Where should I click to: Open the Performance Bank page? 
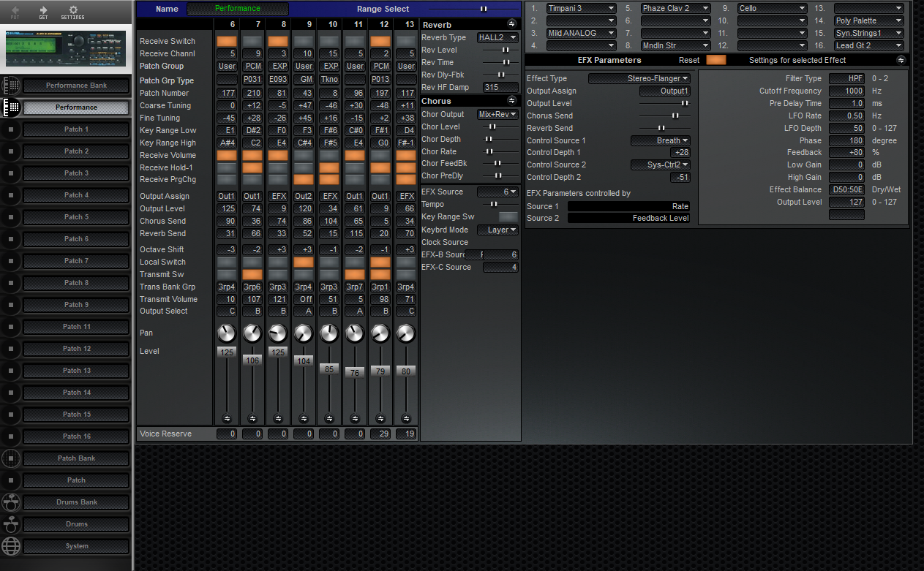(x=77, y=86)
